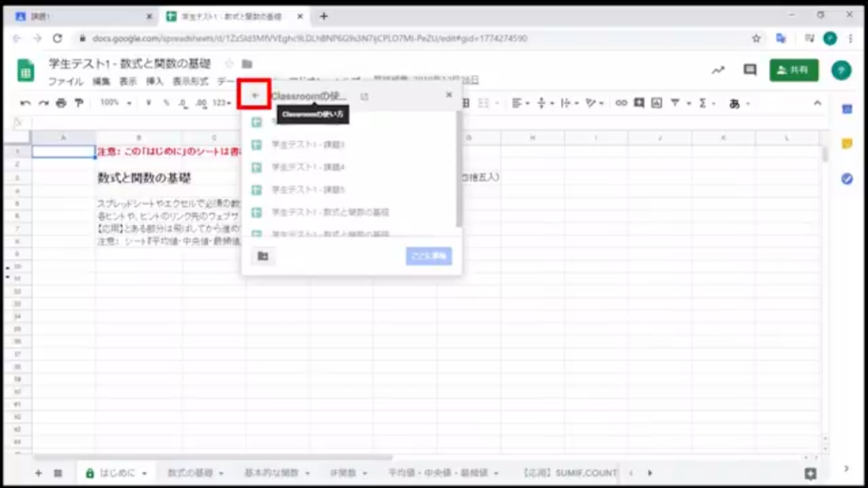The height and width of the screenshot is (488, 868).
Task: Click the green 共有 share button
Action: pyautogui.click(x=793, y=69)
